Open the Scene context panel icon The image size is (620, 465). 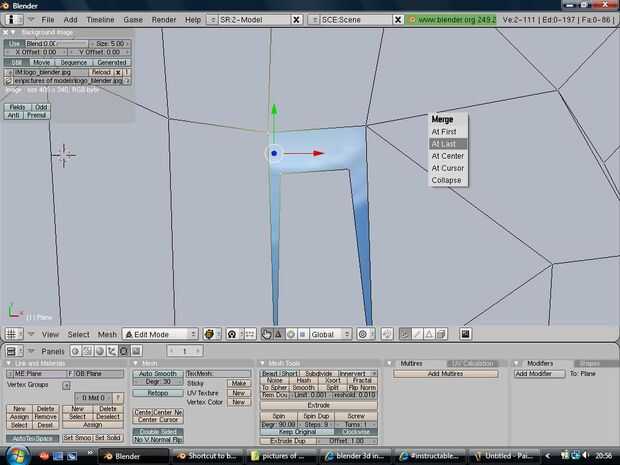click(x=136, y=351)
